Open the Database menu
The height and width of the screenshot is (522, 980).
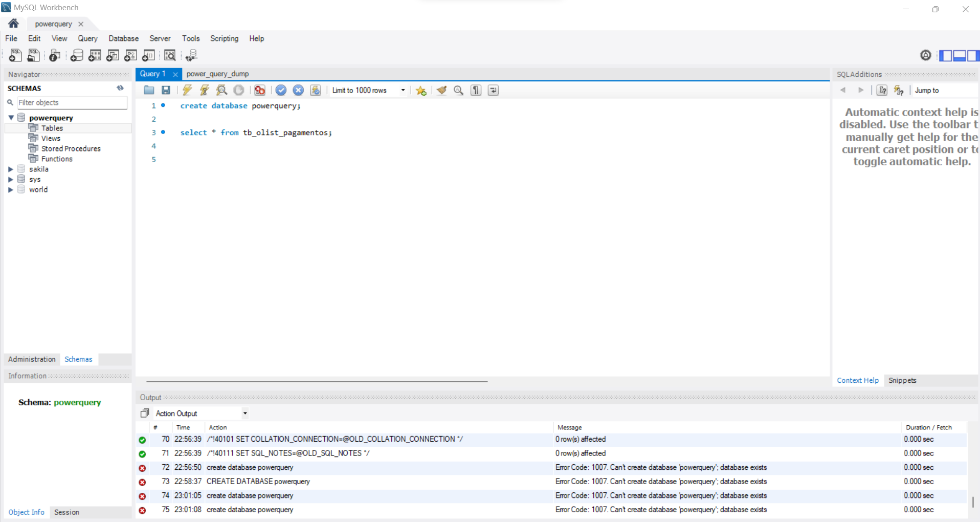(x=123, y=38)
